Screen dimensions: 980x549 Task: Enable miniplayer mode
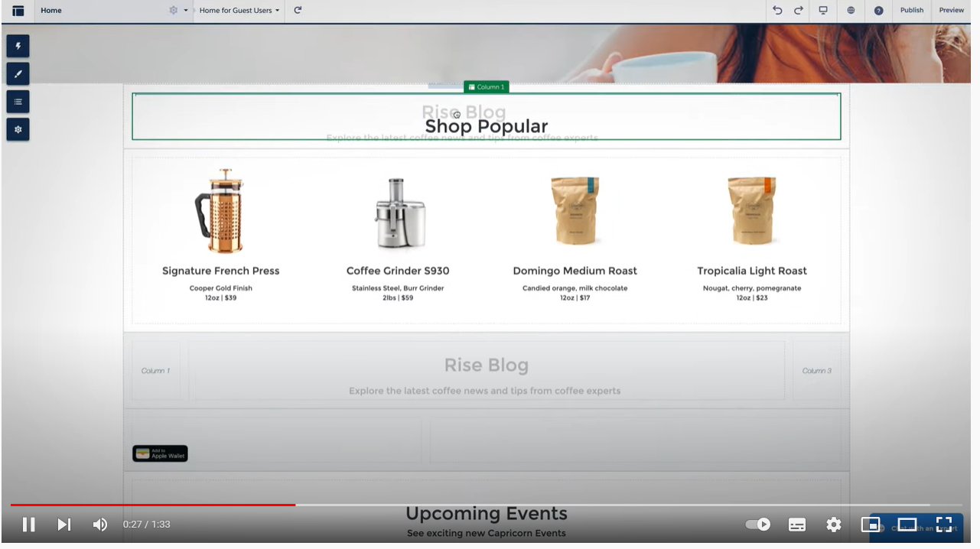coord(871,525)
